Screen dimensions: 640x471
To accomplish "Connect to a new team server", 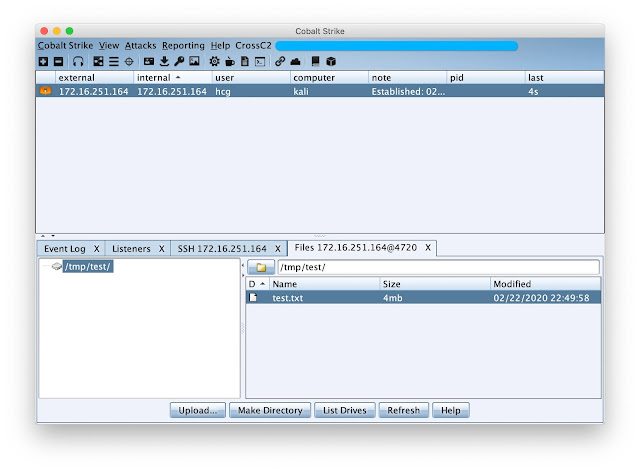I will tap(43, 62).
